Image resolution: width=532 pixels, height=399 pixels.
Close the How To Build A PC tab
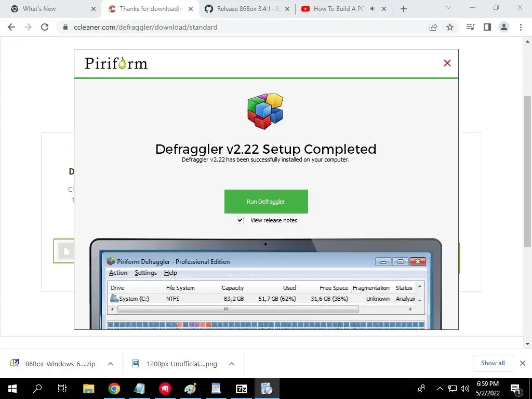[x=384, y=9]
